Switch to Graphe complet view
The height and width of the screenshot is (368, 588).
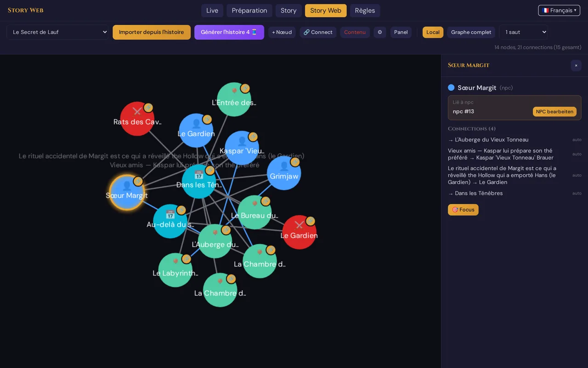click(471, 32)
